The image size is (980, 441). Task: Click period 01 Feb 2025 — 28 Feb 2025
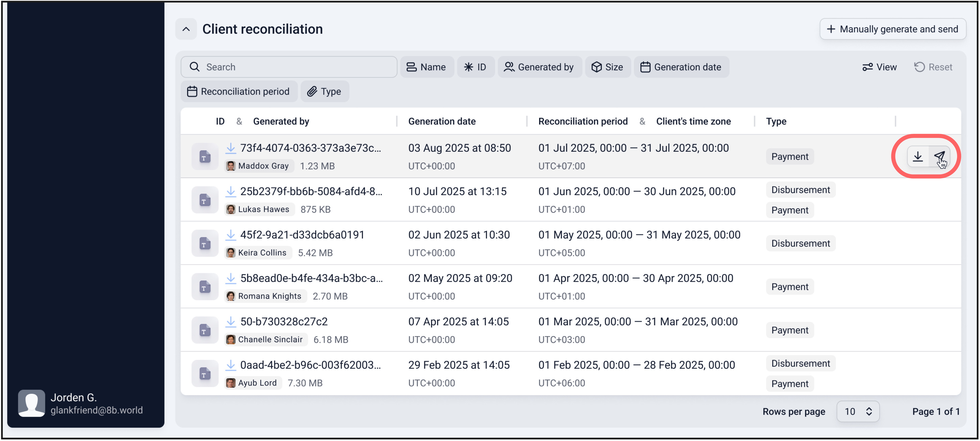pos(636,365)
